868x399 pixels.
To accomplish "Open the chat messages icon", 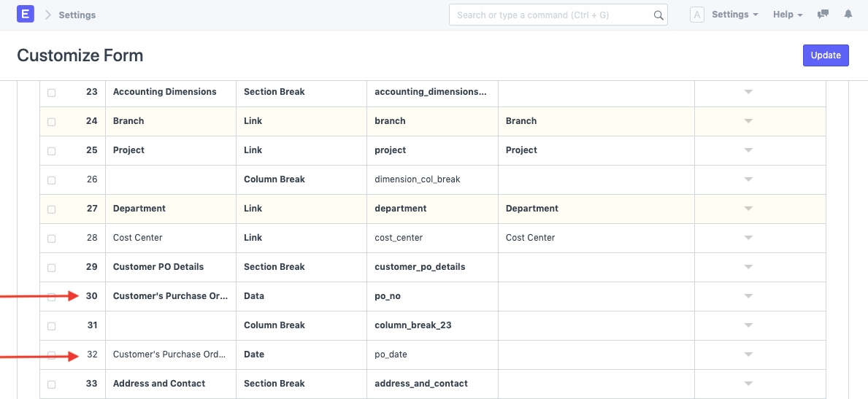I will point(823,15).
